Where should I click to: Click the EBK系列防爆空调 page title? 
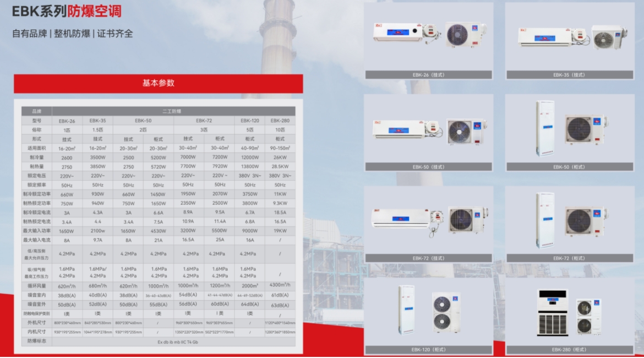67,11
